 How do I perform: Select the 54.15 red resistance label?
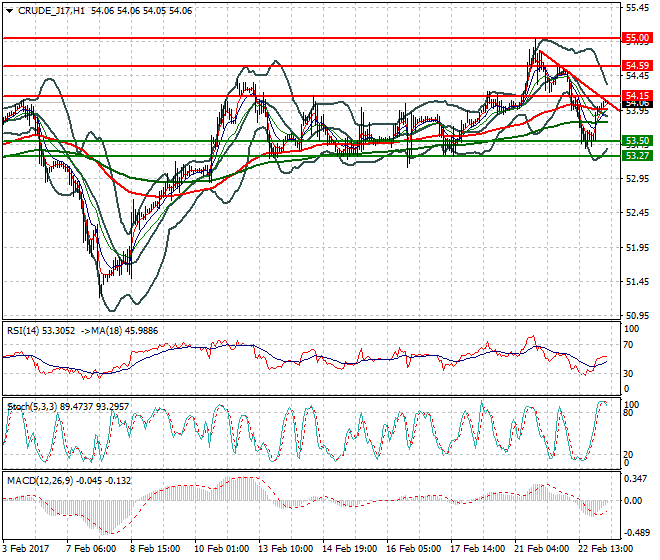point(637,96)
